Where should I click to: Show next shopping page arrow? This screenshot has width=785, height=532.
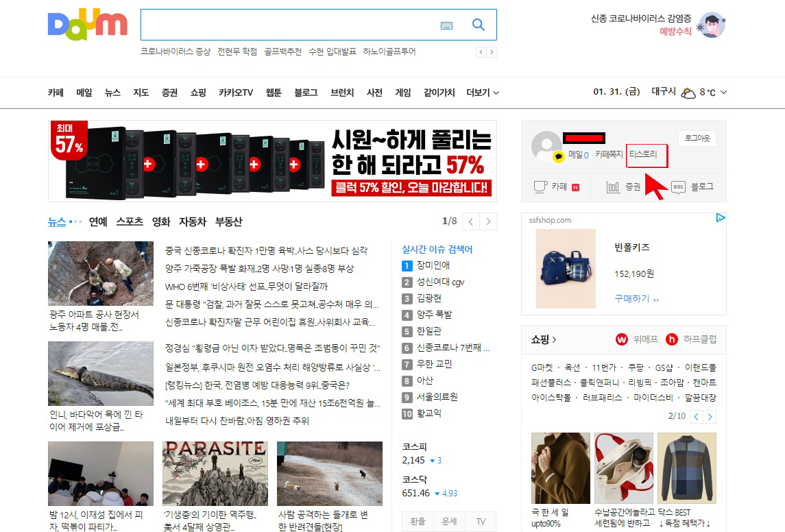coord(710,416)
